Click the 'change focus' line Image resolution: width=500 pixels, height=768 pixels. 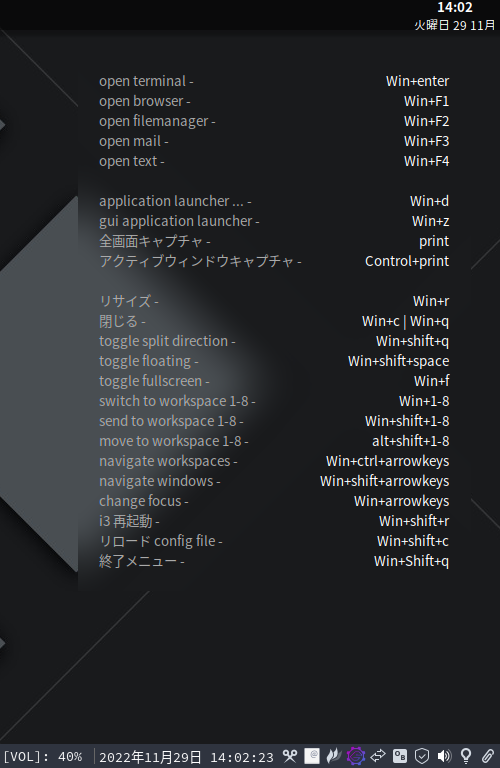point(143,502)
